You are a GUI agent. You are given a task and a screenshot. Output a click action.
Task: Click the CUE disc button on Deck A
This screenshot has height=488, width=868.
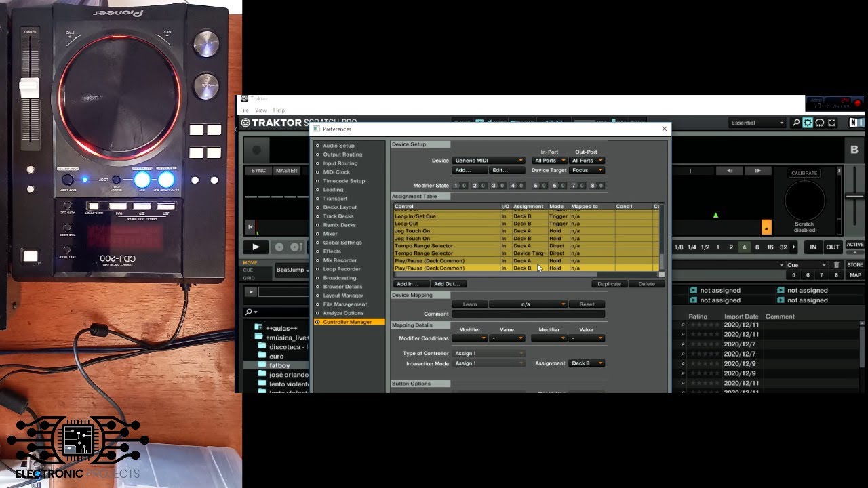coord(279,247)
